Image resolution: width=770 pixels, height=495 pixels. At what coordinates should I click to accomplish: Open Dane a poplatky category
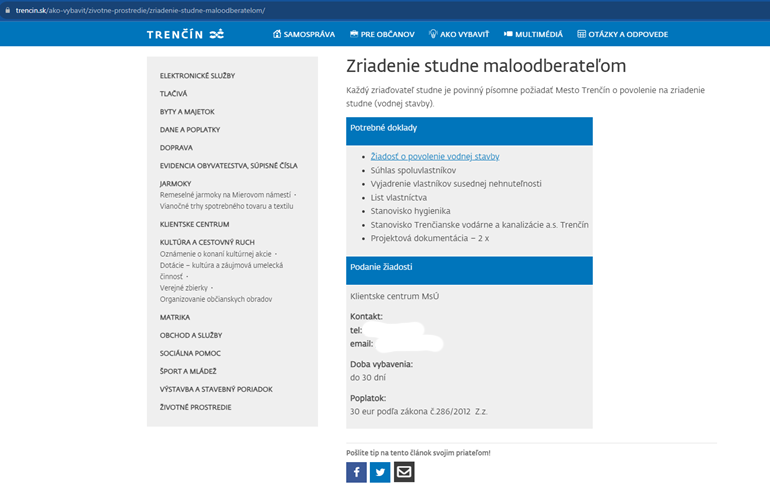(190, 130)
